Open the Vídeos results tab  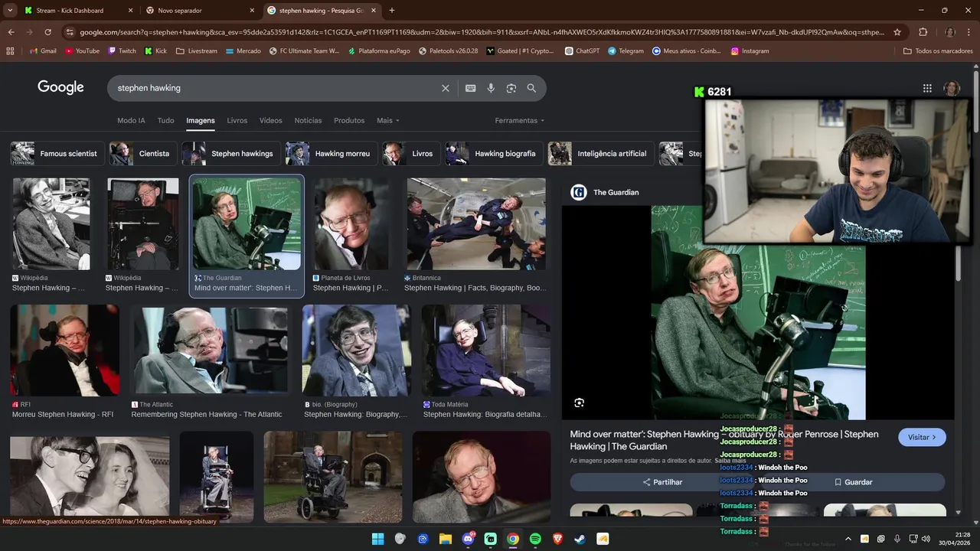tap(271, 121)
